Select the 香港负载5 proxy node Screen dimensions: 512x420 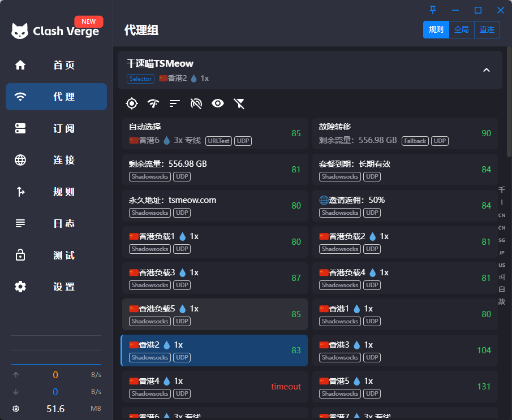coord(214,314)
